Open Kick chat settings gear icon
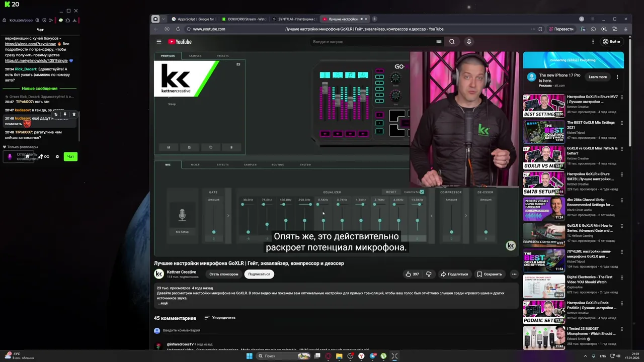Screen dimensions: 644x362 (57, 156)
